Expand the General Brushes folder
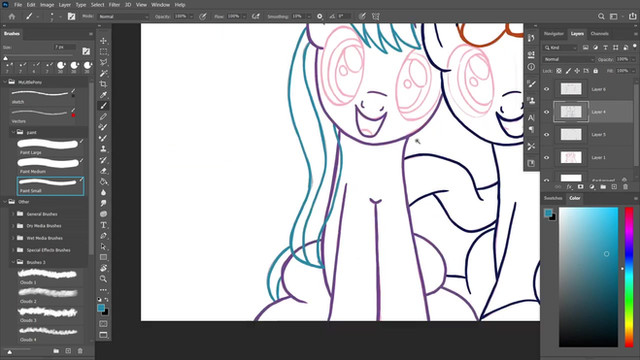Viewport: 640px width, 360px height. (13, 214)
